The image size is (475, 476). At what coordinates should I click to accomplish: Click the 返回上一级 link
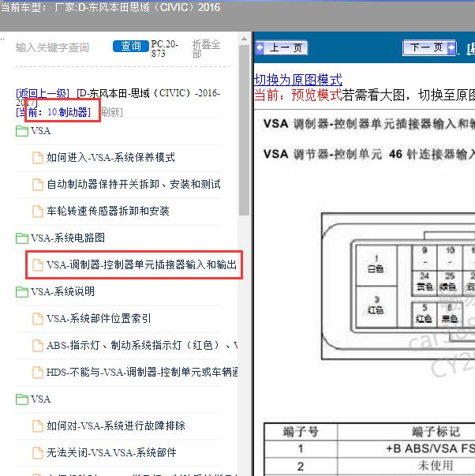[x=43, y=93]
